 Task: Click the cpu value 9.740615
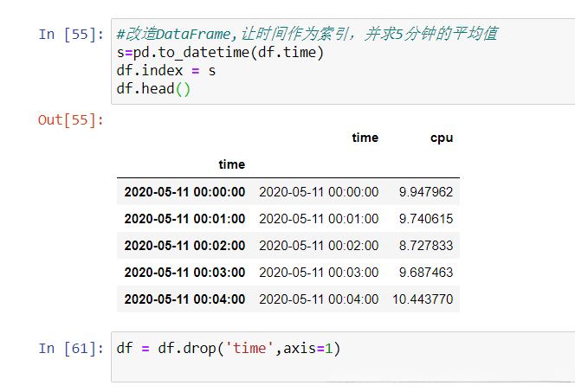(x=425, y=219)
